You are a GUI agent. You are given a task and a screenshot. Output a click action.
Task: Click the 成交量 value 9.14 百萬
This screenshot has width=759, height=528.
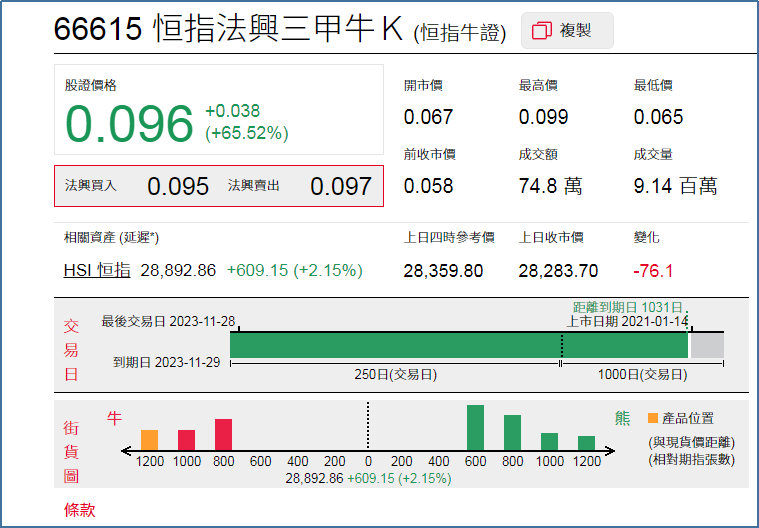click(675, 186)
